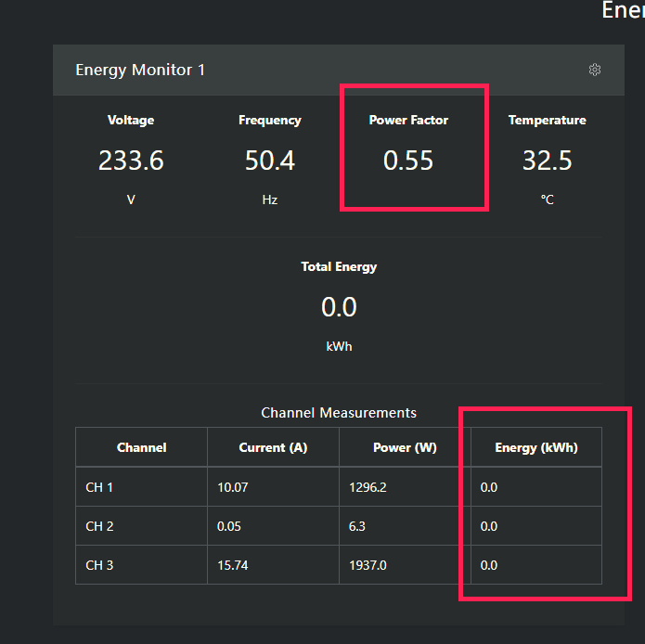Select the Temperature label
The image size is (645, 644).
pos(548,120)
